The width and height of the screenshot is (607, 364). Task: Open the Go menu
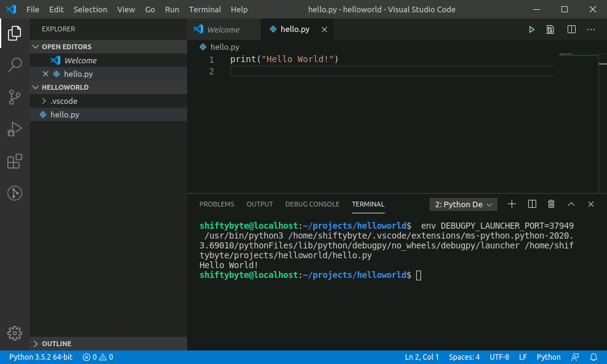(x=150, y=9)
